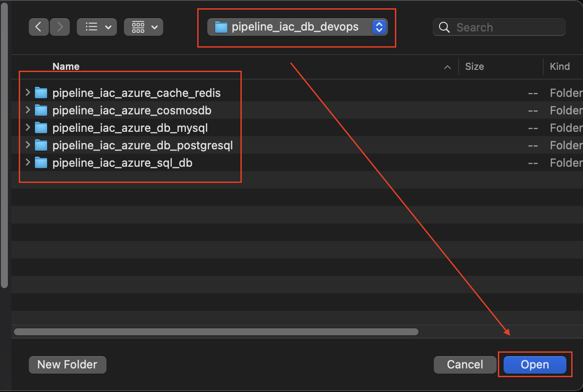Expand the pipeline_iac_azure_cosmosdb folder
Screen dimensions: 583x392
point(28,110)
